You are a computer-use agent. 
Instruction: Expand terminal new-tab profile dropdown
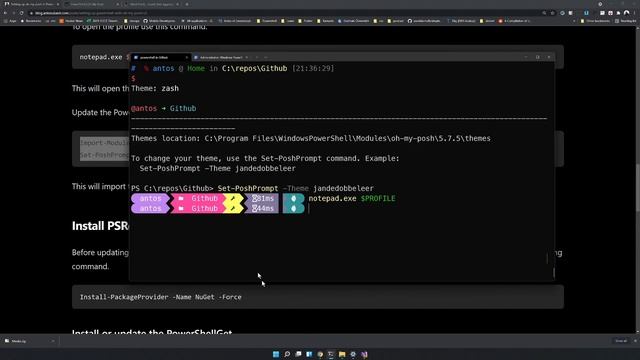[x=266, y=57]
